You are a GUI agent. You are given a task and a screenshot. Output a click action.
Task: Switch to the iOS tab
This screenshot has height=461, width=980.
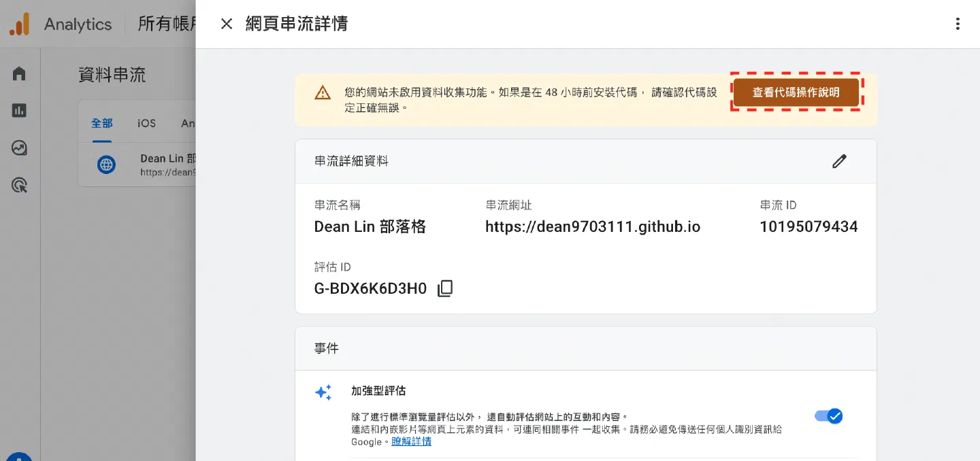pos(146,123)
